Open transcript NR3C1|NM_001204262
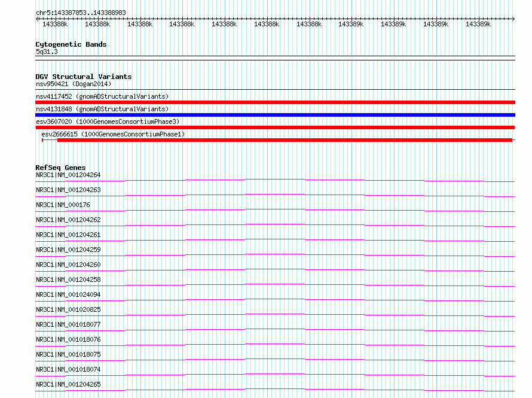Screen dimensions: 532x398 click(68, 220)
